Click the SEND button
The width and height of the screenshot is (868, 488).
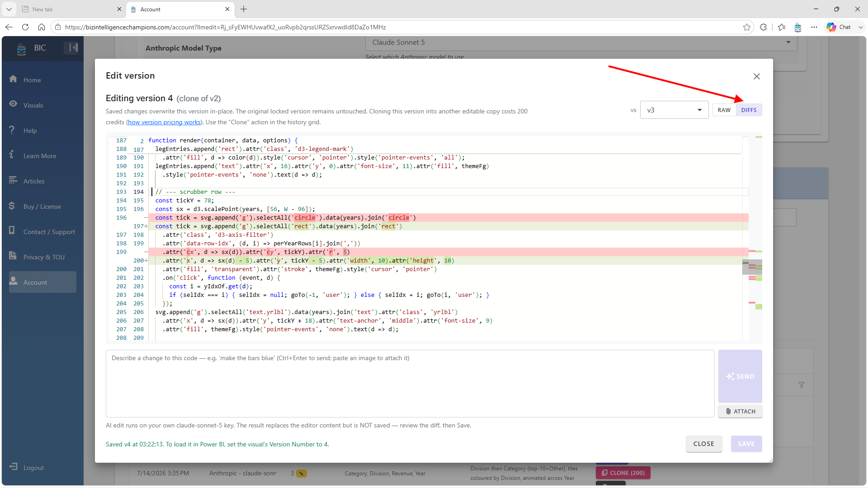[x=740, y=376]
